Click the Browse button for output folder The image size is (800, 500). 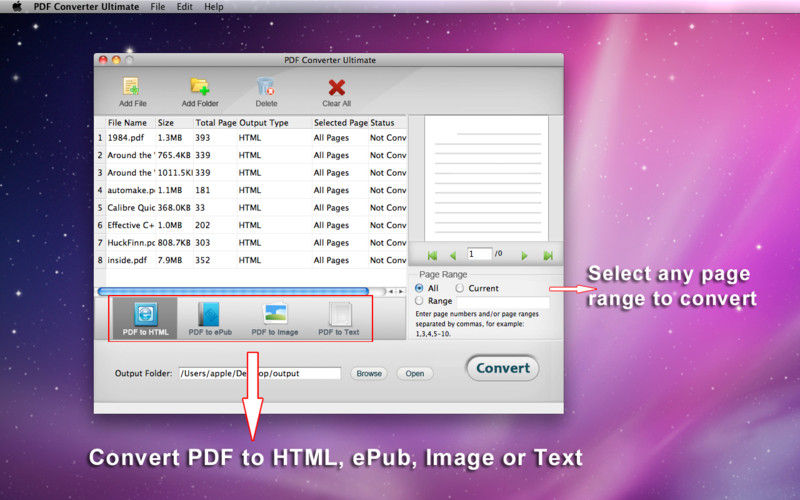coord(369,373)
